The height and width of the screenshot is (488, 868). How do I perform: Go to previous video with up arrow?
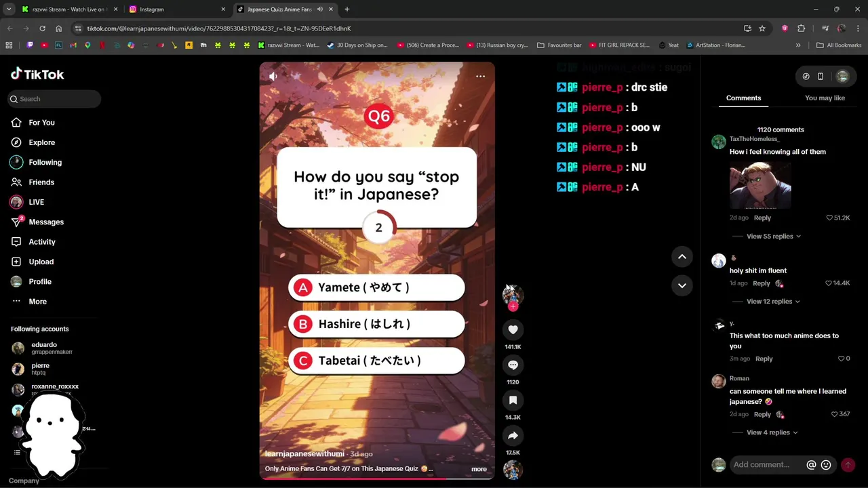click(x=682, y=257)
